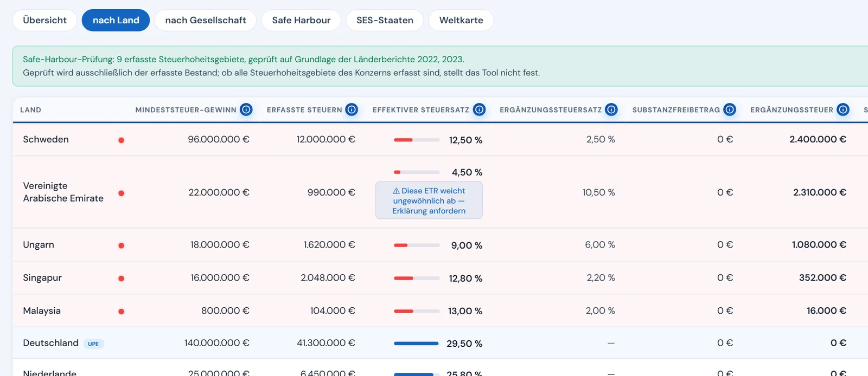Select the Safe Harbour tab
The width and height of the screenshot is (868, 376).
coord(301,20)
